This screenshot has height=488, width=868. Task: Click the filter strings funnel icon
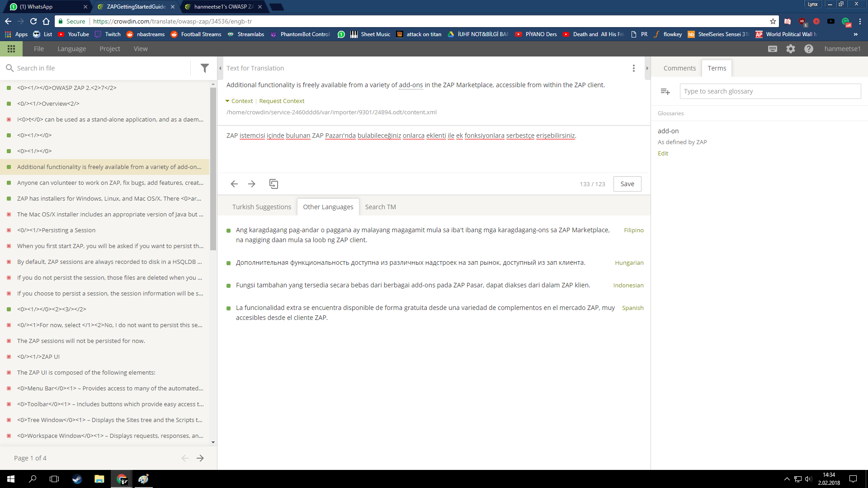click(x=205, y=68)
